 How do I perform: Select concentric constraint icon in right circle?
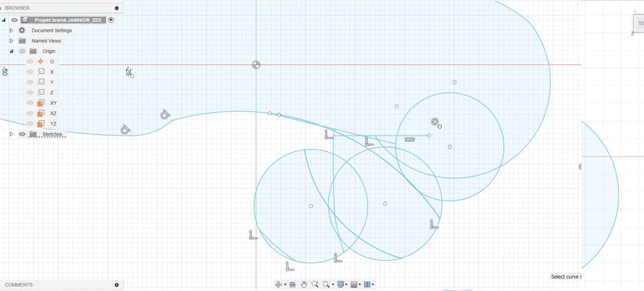point(435,122)
